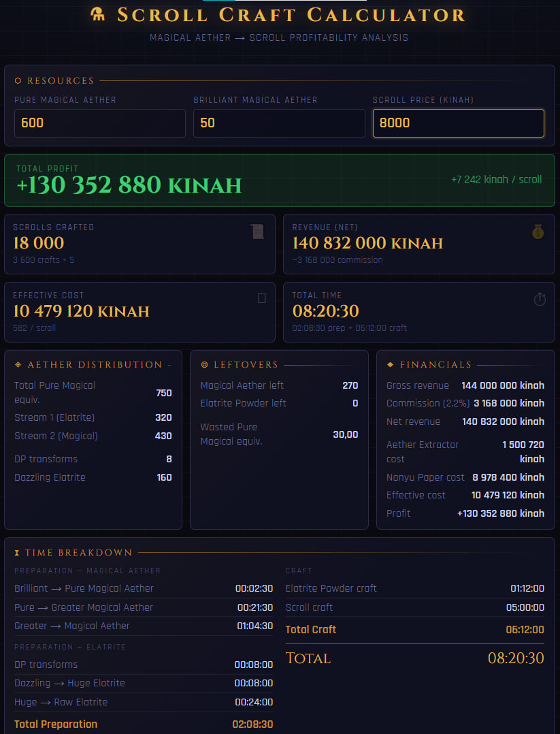Click the Effective cost row in Financials
560x734 pixels.
pos(465,495)
